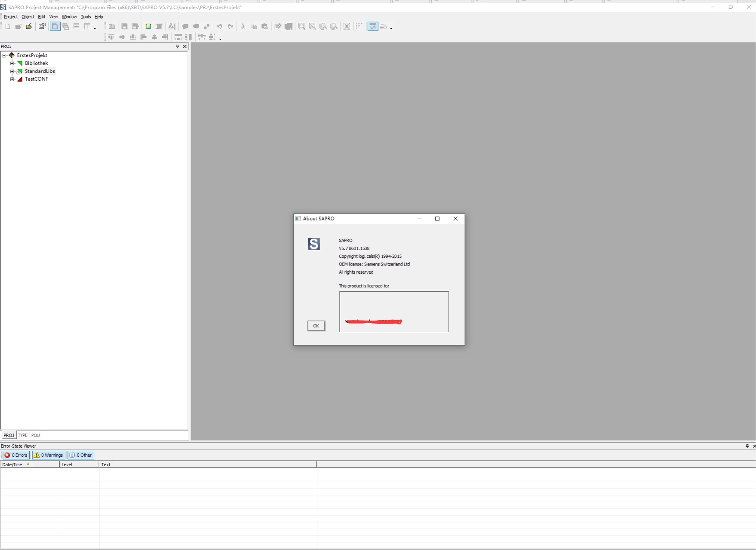Click the Save As floppy icon with arrow

tap(135, 27)
